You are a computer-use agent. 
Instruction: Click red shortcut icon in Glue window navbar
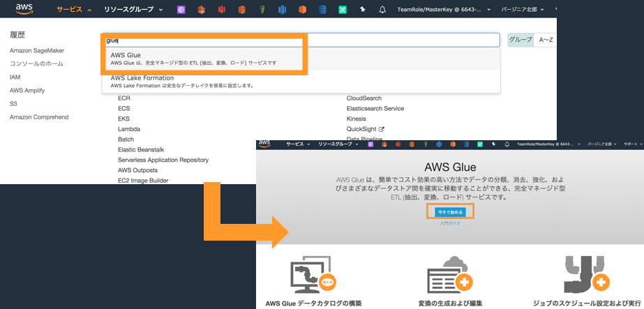click(x=398, y=144)
